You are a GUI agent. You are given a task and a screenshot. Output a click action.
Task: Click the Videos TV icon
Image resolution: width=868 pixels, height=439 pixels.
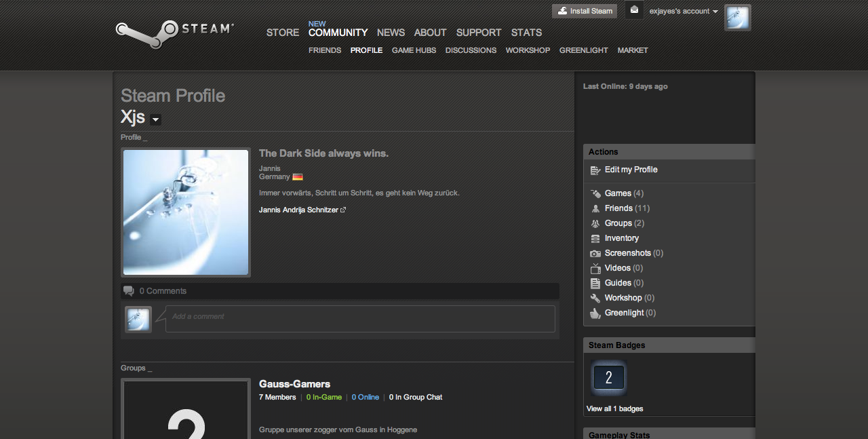coord(595,268)
